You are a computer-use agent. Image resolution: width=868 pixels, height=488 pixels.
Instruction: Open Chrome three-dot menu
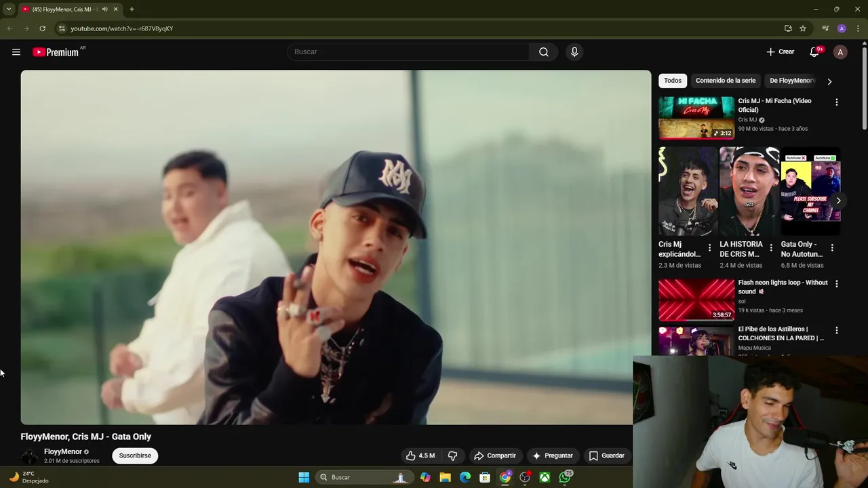point(858,28)
